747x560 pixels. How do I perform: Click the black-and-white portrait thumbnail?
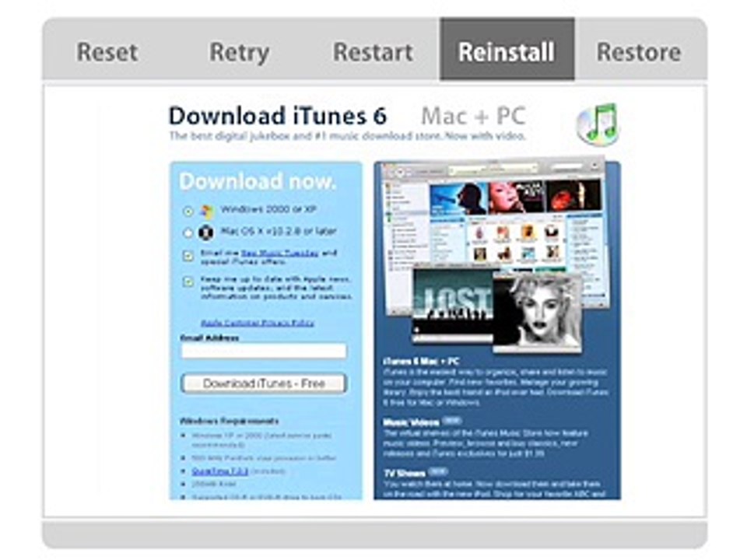click(x=538, y=313)
